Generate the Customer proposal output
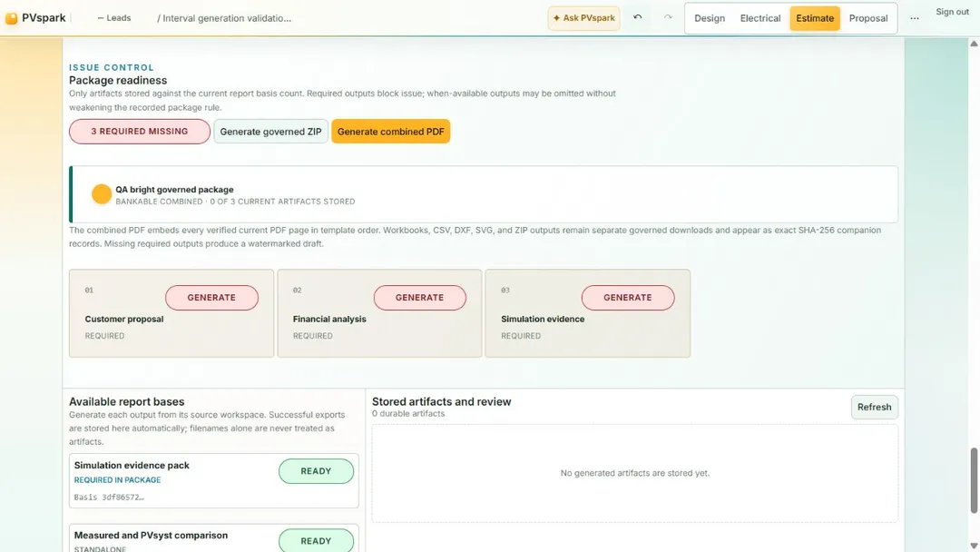This screenshot has height=552, width=980. [211, 298]
